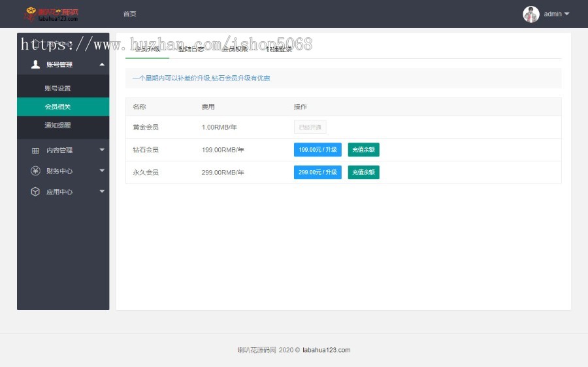This screenshot has width=588, height=367.
Task: Go to 首页 in top navigation
Action: [129, 14]
